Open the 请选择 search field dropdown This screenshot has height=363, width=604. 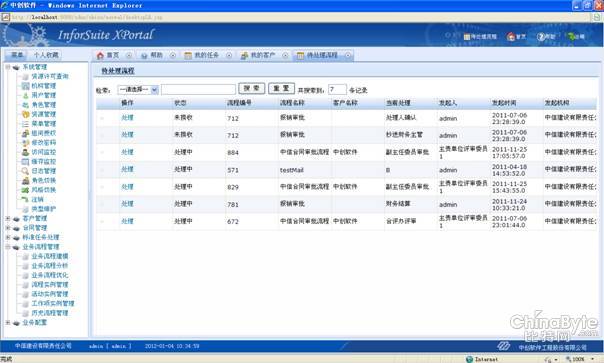tap(138, 90)
